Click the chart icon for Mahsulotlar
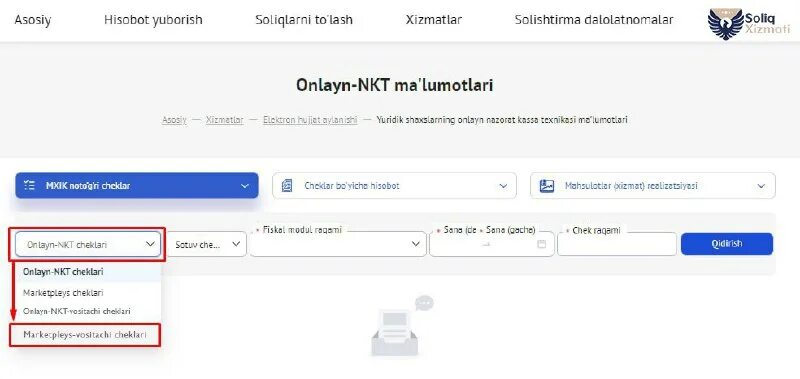Image resolution: width=800 pixels, height=379 pixels. (547, 186)
